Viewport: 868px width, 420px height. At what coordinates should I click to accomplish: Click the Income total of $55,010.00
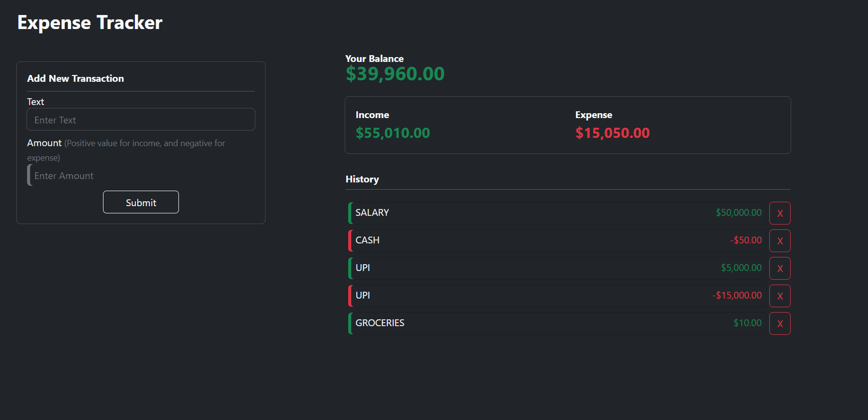pyautogui.click(x=393, y=133)
